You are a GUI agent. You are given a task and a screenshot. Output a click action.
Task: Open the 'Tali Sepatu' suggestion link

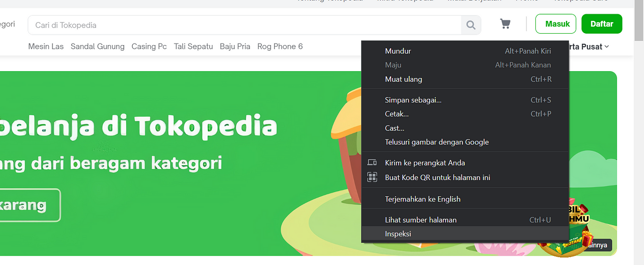click(x=193, y=46)
